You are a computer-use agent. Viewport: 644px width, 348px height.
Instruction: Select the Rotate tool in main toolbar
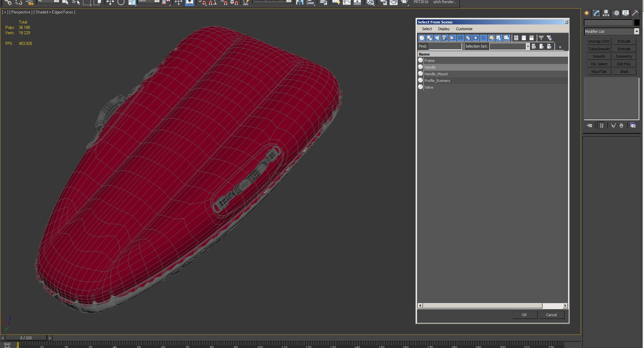(121, 2)
